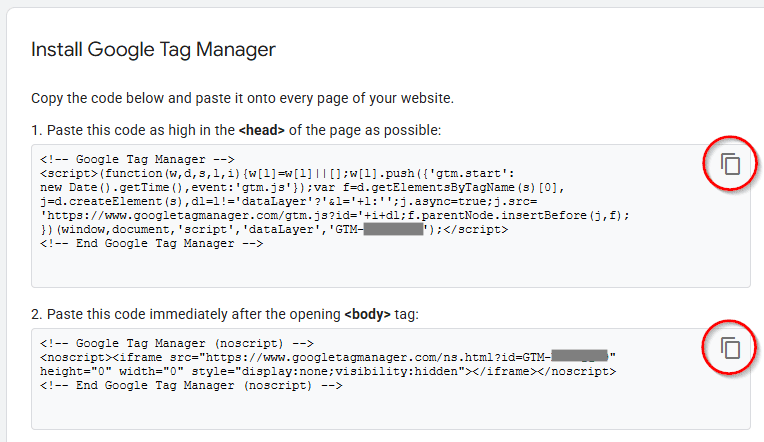
Task: Copy the body noscript snippet using copy icon
Action: (731, 348)
